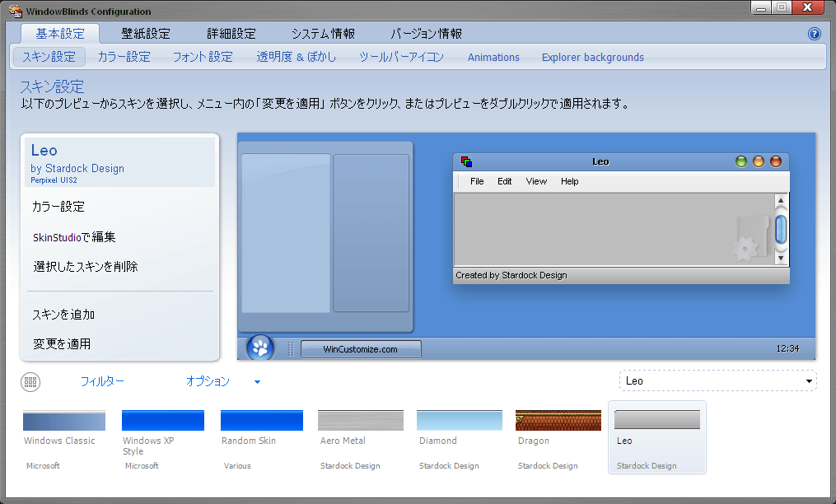836x504 pixels.
Task: Click 変更を適用 link
Action: click(x=61, y=343)
